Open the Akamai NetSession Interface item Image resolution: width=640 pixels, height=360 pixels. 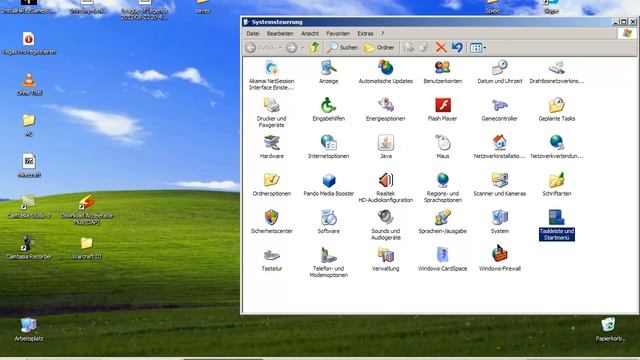pyautogui.click(x=271, y=75)
